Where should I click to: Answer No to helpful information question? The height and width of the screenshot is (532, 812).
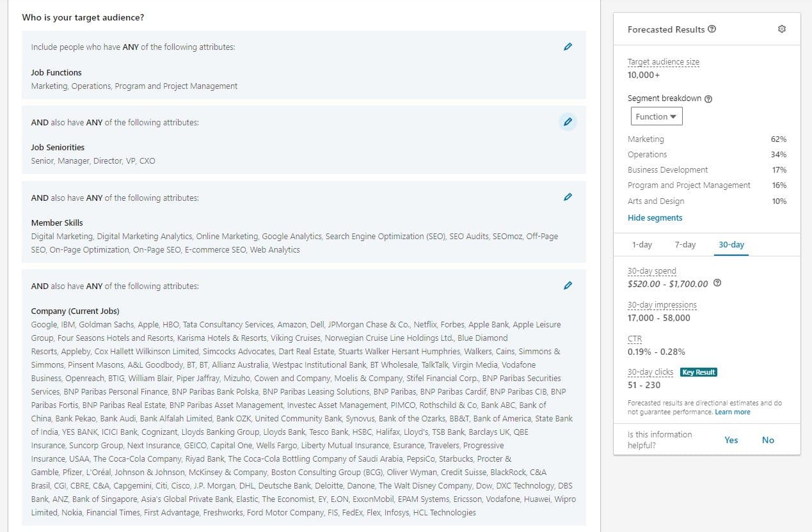click(x=768, y=440)
